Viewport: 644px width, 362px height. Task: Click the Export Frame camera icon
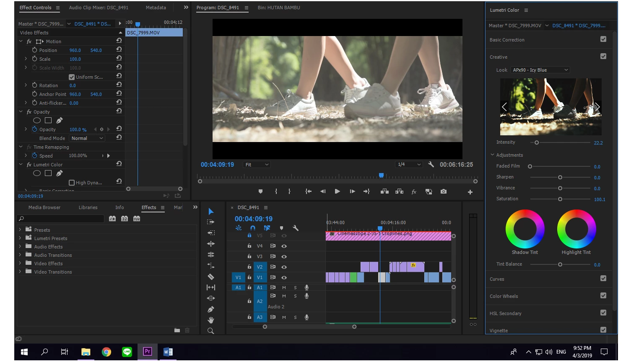click(444, 191)
